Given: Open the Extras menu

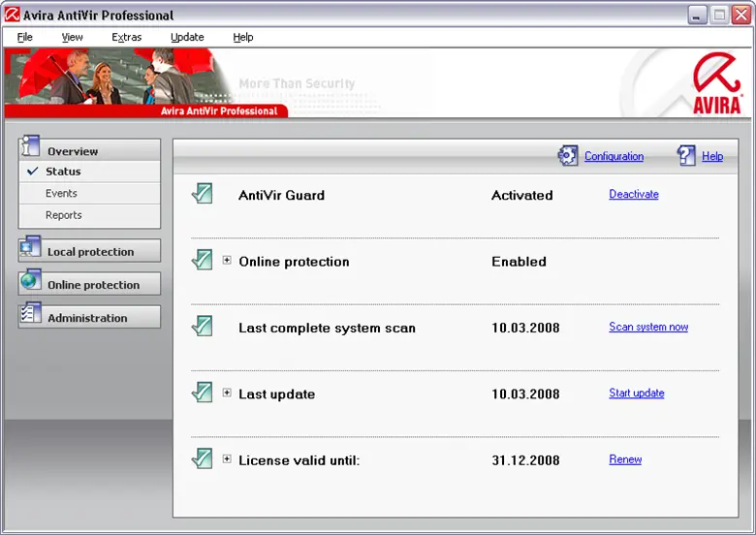Looking at the screenshot, I should tap(126, 37).
